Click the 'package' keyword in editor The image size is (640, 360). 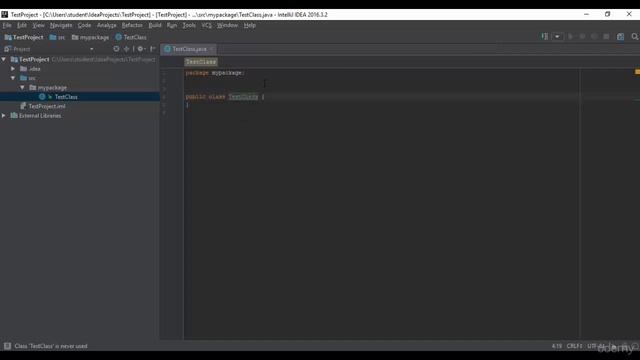pos(197,73)
